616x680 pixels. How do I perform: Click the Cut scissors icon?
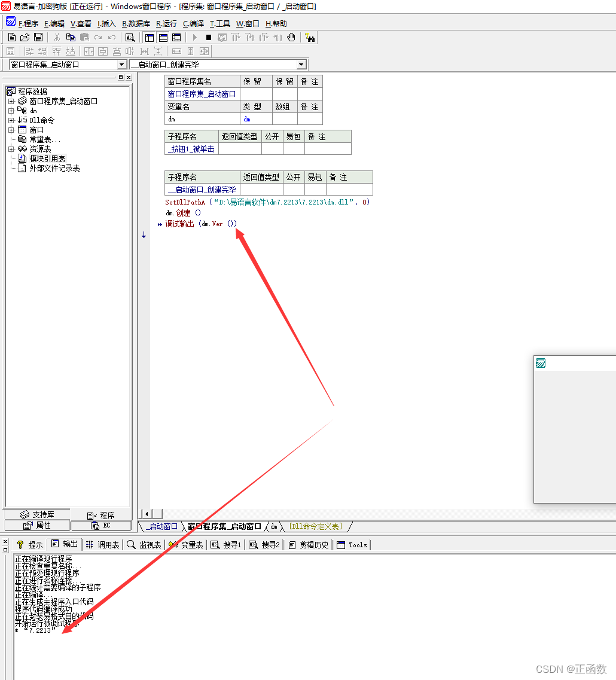coord(57,38)
